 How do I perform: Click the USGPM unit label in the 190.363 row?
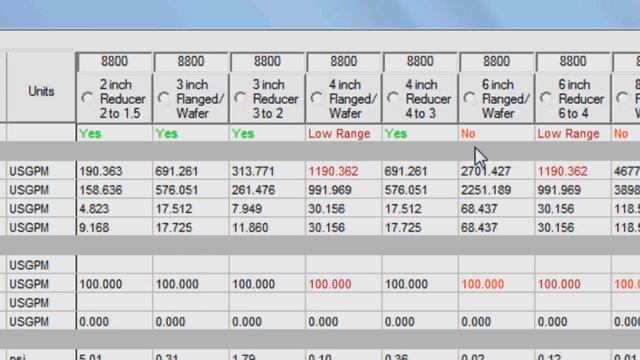point(29,171)
